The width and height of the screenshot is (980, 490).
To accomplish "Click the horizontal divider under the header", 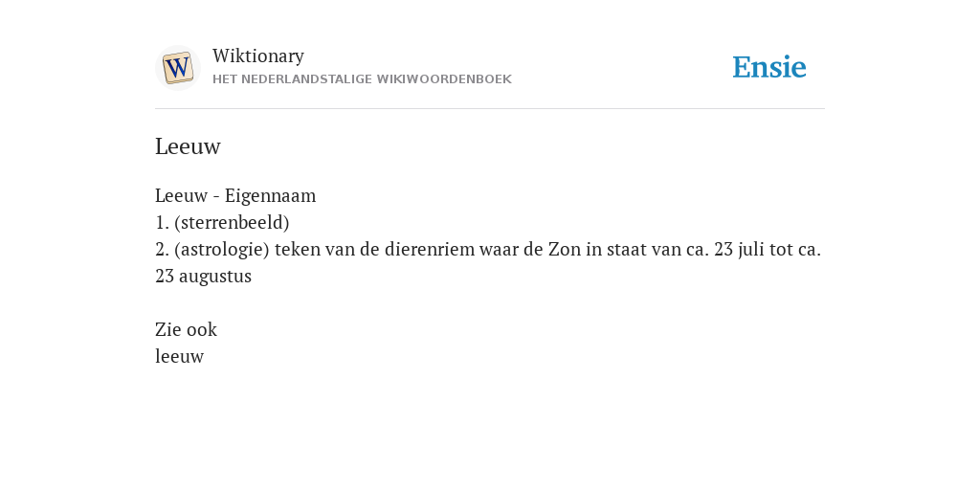I will (490, 109).
